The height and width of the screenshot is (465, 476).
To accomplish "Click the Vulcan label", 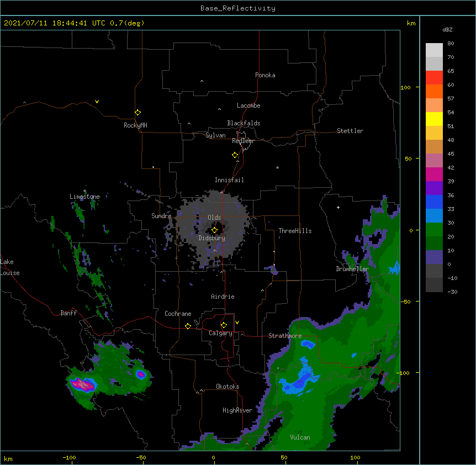I will [300, 437].
